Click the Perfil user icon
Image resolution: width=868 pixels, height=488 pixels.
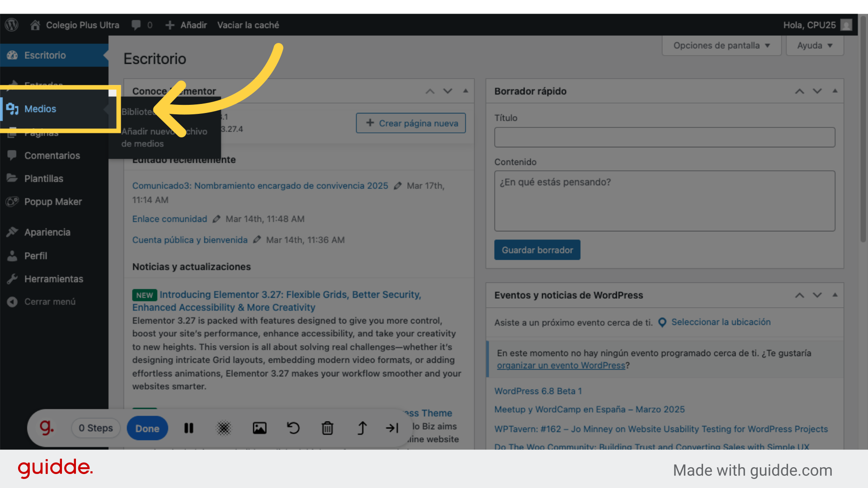12,256
